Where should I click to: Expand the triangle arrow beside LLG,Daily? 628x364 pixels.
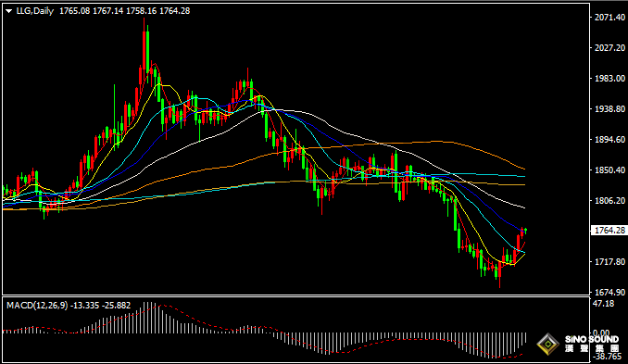(8, 11)
